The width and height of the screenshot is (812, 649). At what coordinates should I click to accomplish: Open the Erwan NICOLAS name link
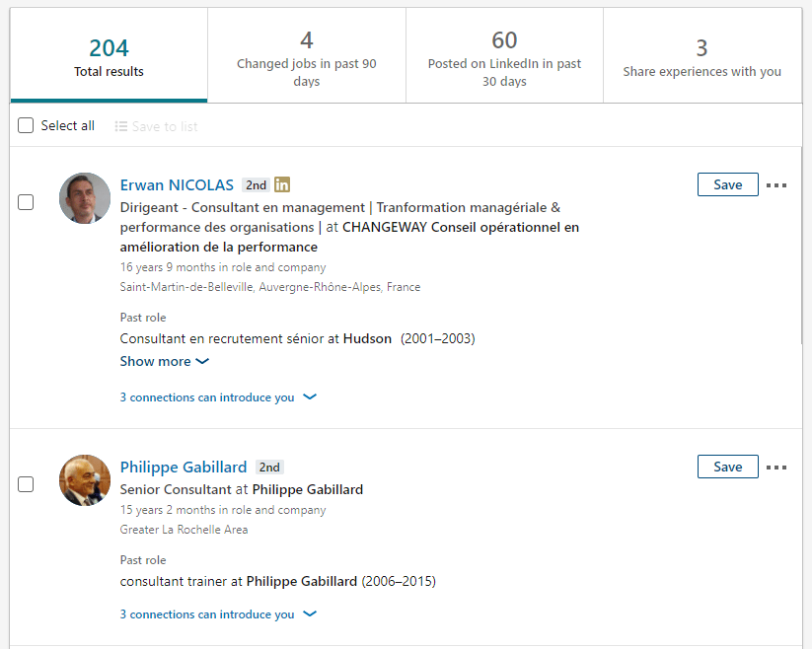pyautogui.click(x=177, y=184)
